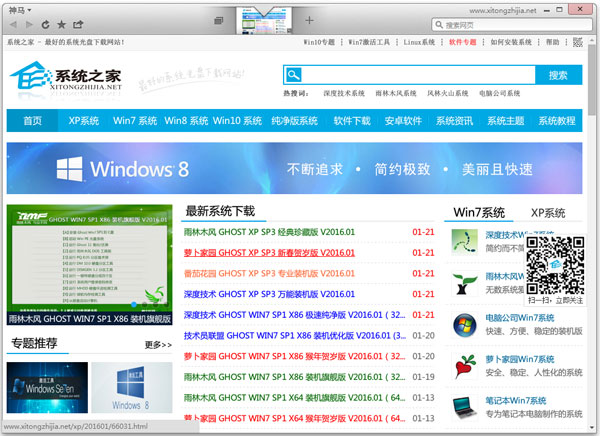
Task: Click the 笔记本 laptop icon
Action: [465, 408]
